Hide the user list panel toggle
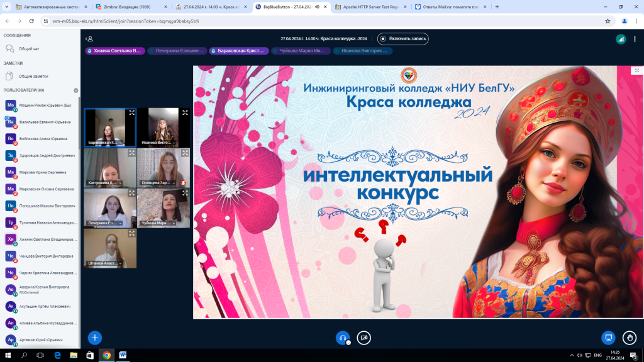Viewport: 644px width, 362px height. (x=89, y=38)
